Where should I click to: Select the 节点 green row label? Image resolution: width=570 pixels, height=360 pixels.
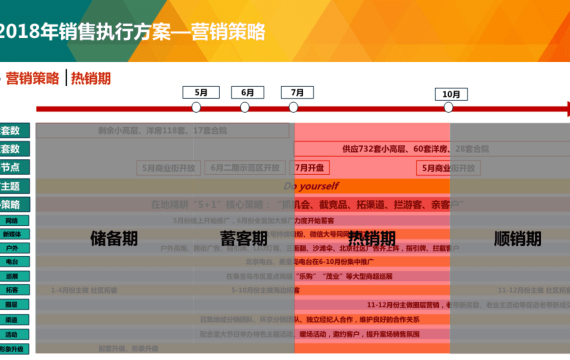pos(15,167)
